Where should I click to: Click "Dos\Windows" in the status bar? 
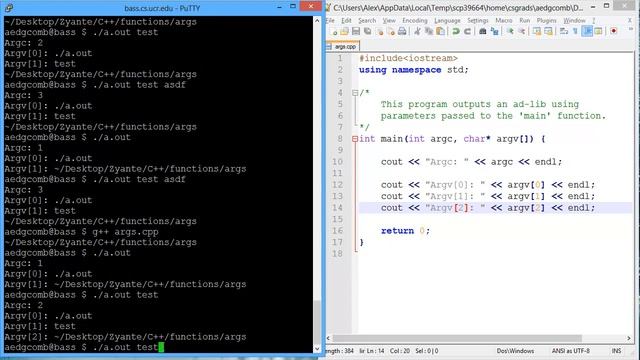click(x=515, y=351)
